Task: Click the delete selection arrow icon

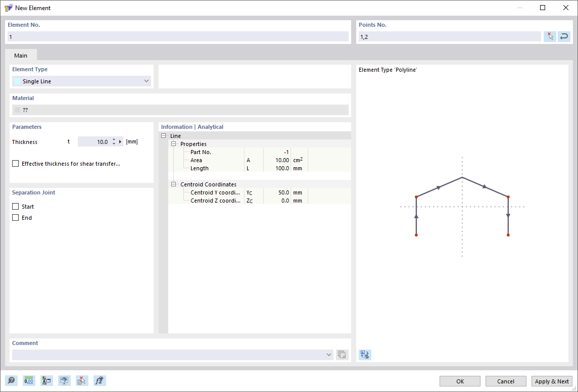Action: coord(82,380)
